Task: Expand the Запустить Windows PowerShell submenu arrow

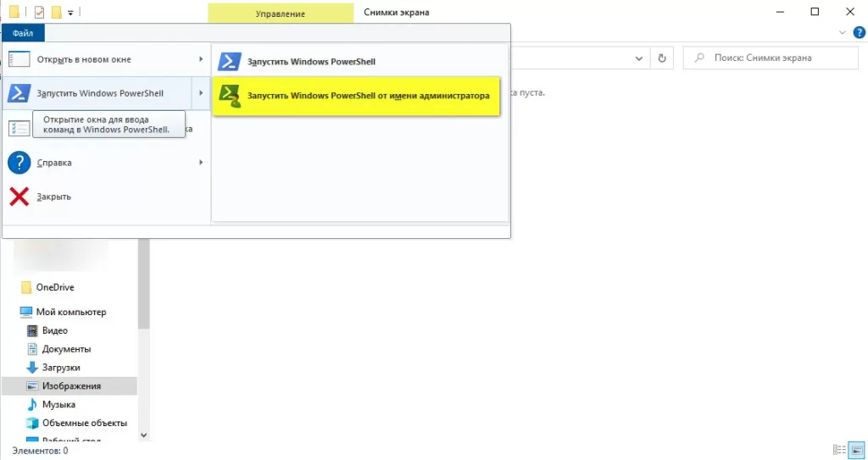Action: (201, 93)
